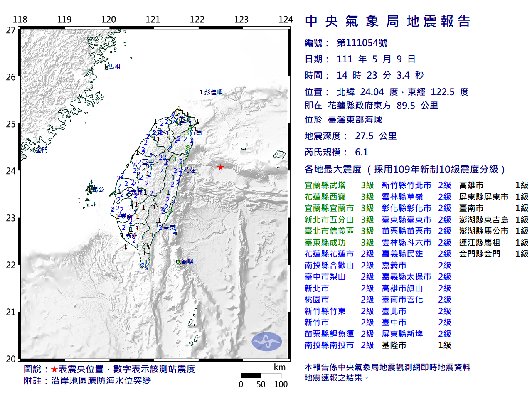Image resolution: width=532 pixels, height=399 pixels.
Task: Click the 花蓮 label on the map
Action: [190, 170]
